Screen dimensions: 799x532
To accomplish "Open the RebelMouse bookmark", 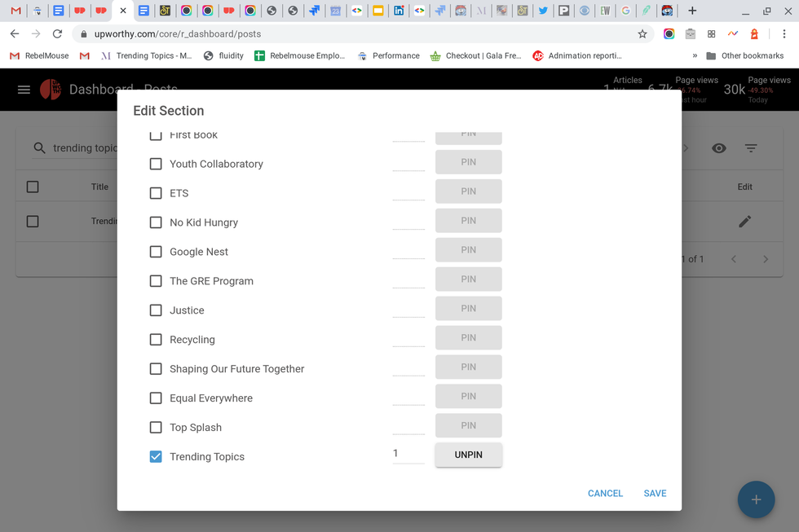I will pyautogui.click(x=39, y=56).
